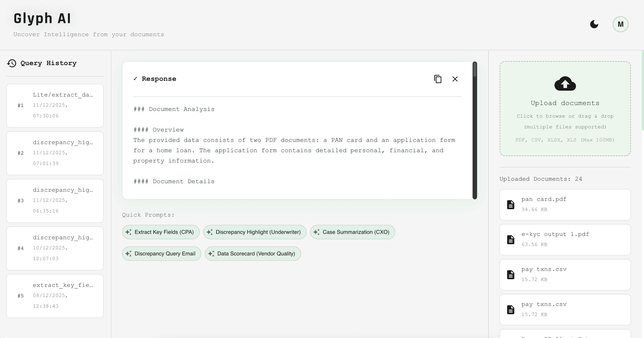Screen dimensions: 644x338
Task: Click the first pay txns.csv document icon
Action: [x=510, y=274]
